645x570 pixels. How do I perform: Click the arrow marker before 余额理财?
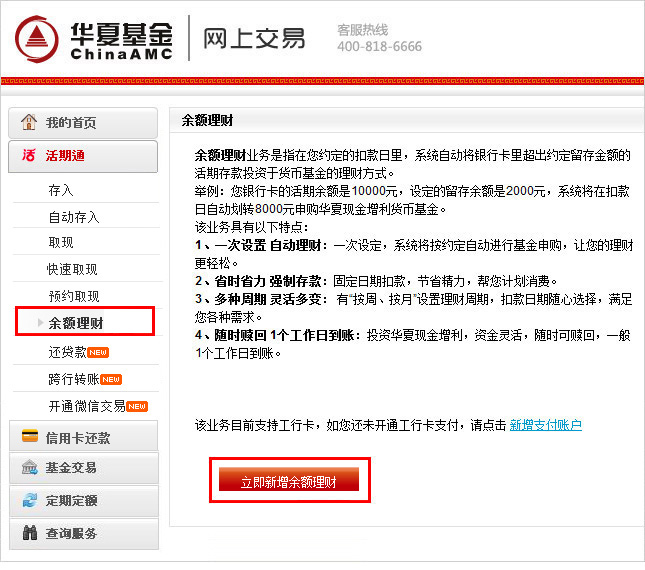pos(40,322)
